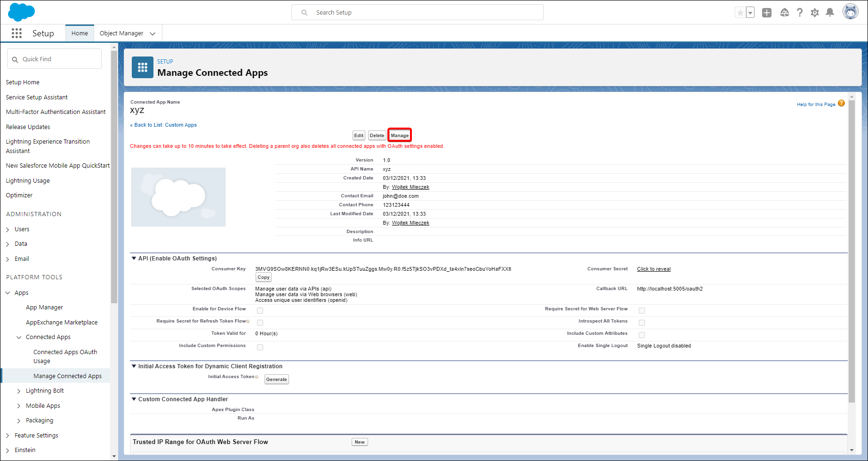Open the Object Manager dropdown arrow

click(x=153, y=33)
